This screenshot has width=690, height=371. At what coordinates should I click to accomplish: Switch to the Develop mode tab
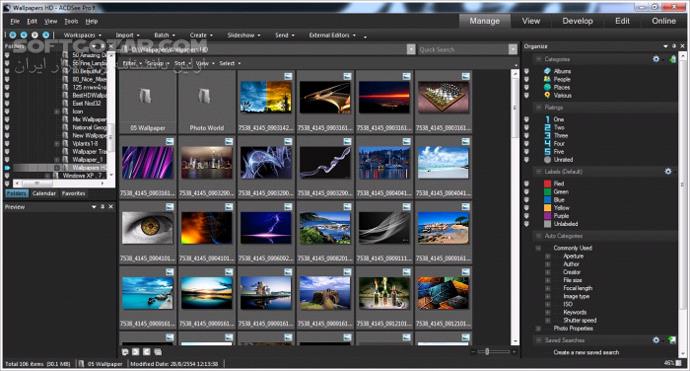pos(577,21)
